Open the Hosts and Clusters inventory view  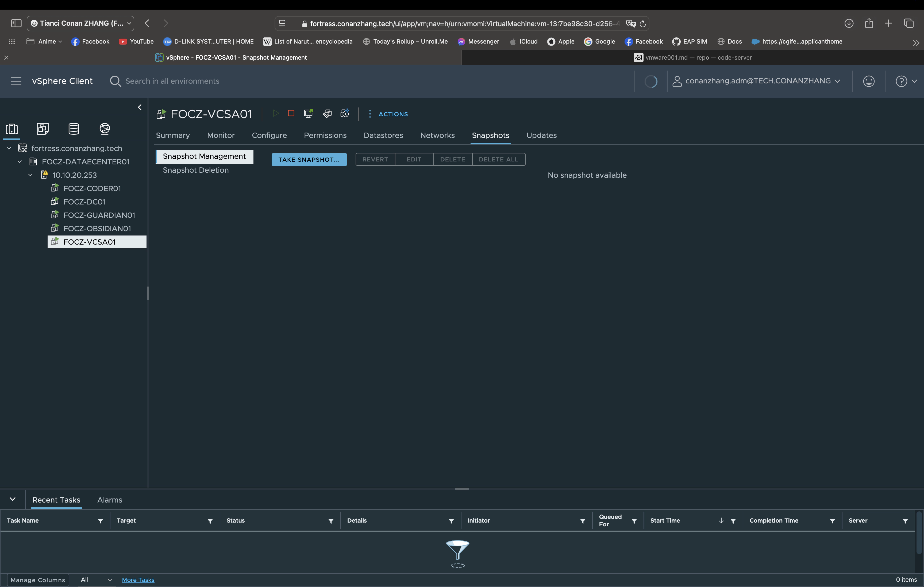click(12, 129)
